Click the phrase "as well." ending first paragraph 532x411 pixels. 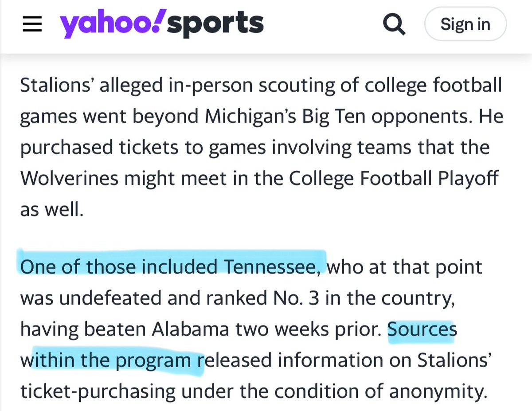(x=52, y=209)
